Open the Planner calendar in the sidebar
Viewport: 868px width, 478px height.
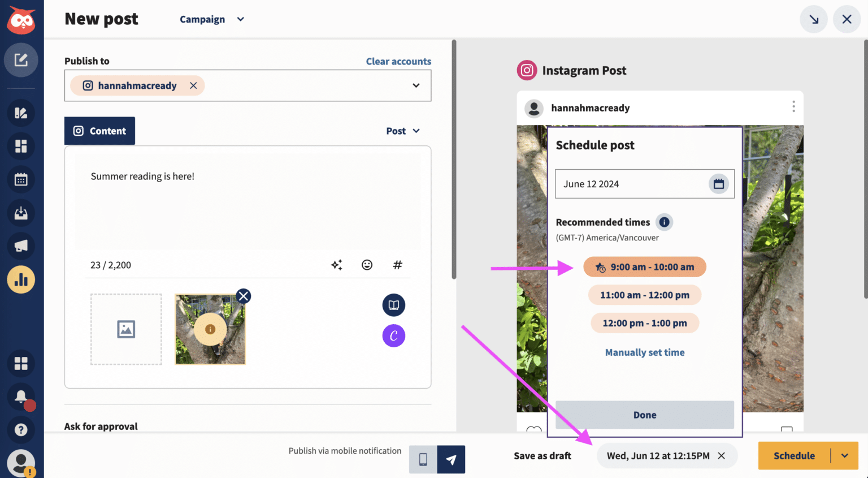pyautogui.click(x=21, y=179)
